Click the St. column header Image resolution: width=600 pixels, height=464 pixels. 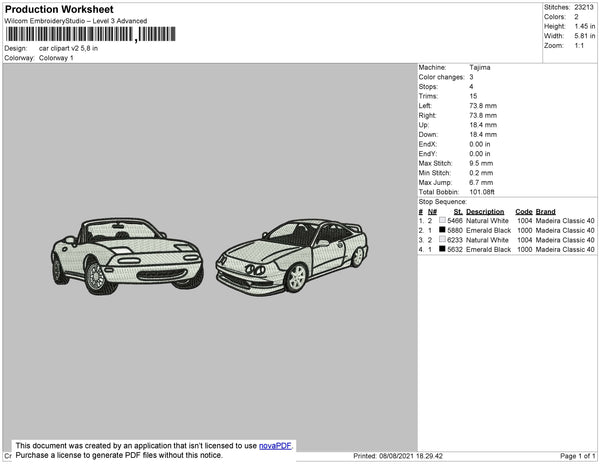[x=458, y=211]
